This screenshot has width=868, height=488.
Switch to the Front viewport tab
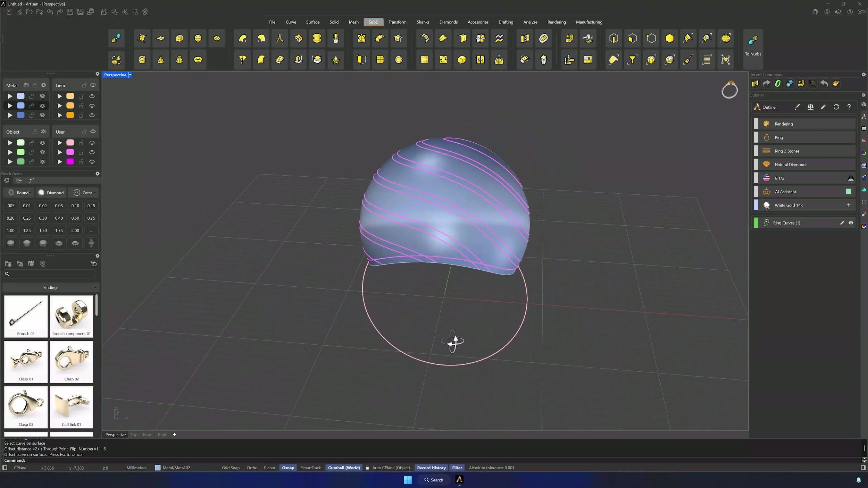[x=148, y=435]
